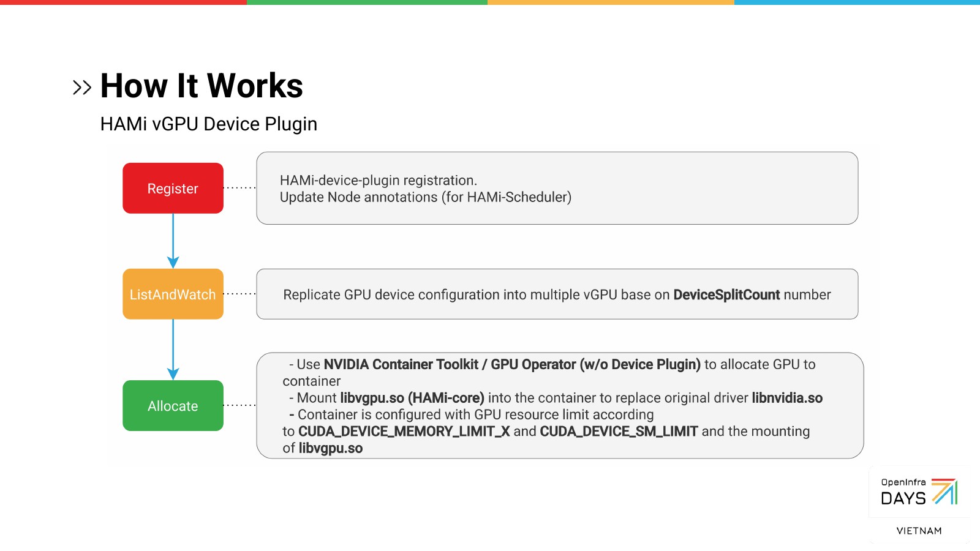Viewport: 980px width, 551px height.
Task: Click 'Update Node annotations (for HAMi-Scheduler)' line
Action: tap(426, 197)
